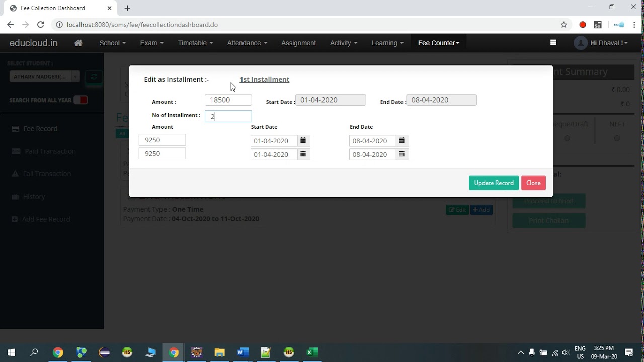The width and height of the screenshot is (644, 362).
Task: Click volume icon in system tray
Action: [x=566, y=352]
